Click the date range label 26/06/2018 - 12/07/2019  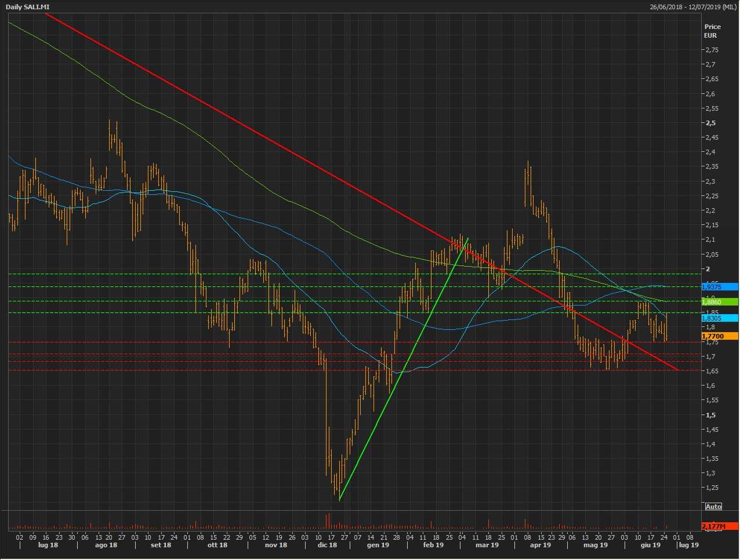692,7
